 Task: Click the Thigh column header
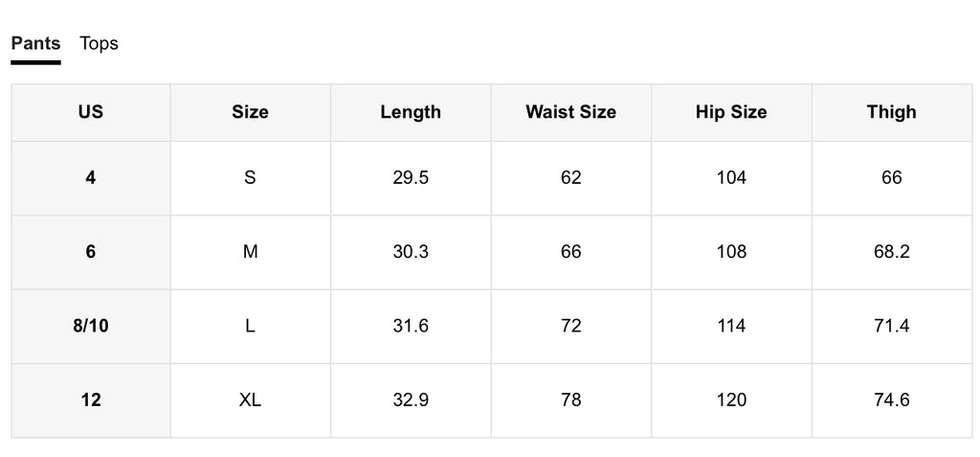(x=891, y=112)
